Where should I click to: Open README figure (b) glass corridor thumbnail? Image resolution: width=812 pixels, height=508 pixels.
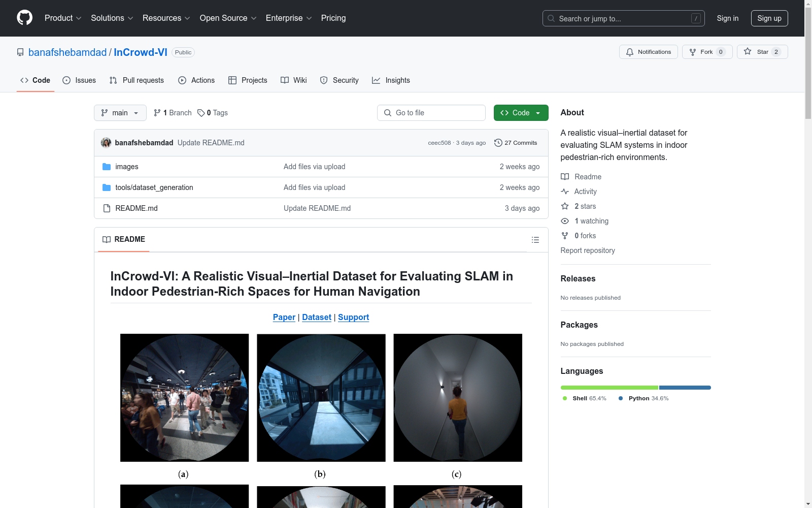[321, 398]
